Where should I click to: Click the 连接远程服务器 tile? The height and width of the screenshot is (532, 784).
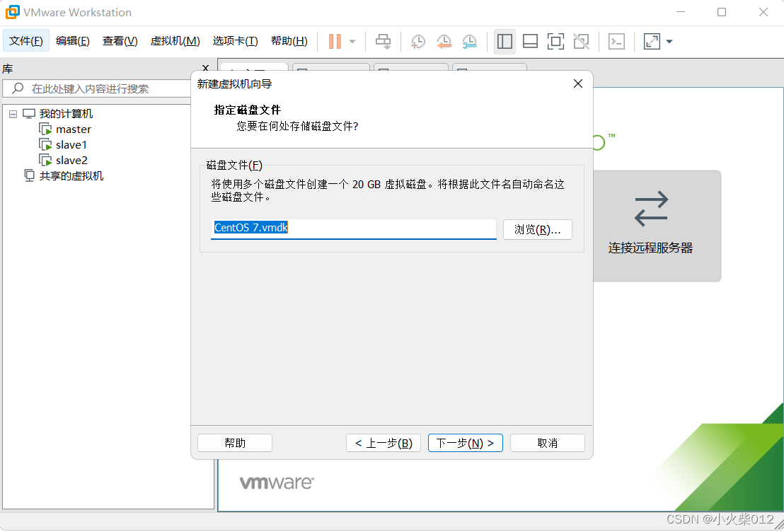coord(657,226)
